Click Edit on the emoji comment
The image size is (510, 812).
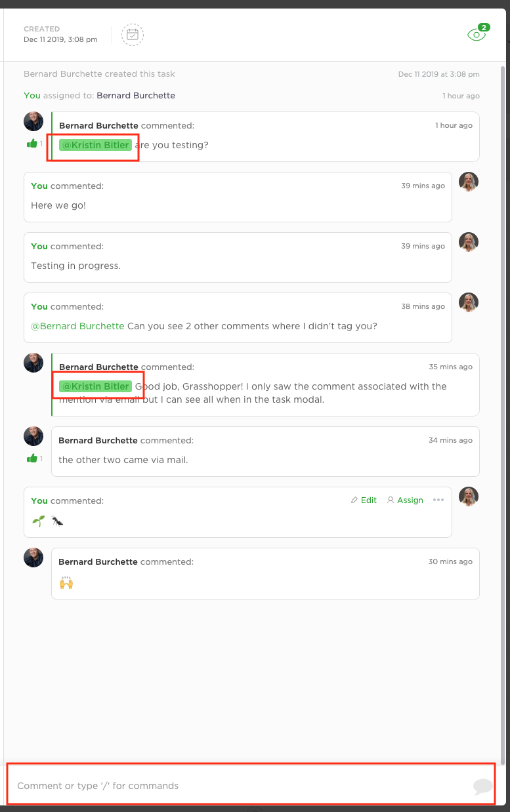point(364,500)
